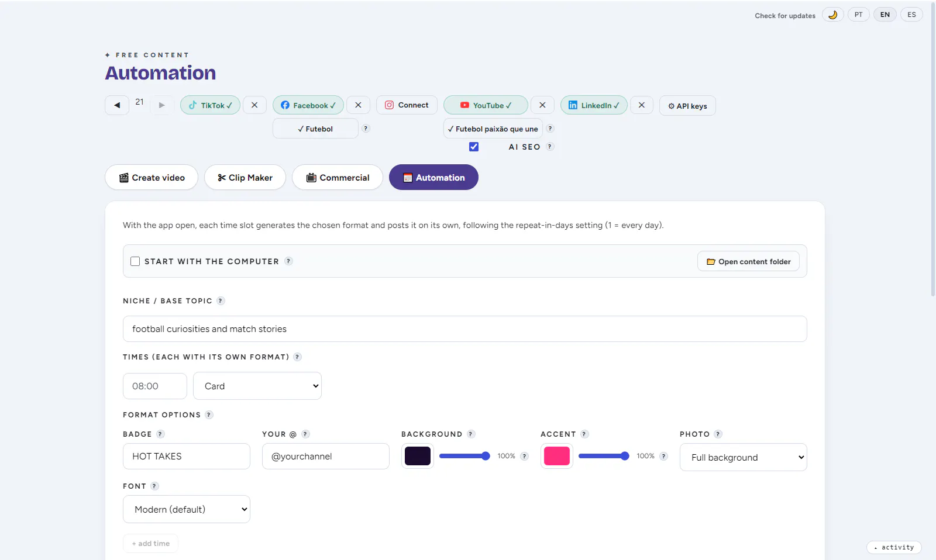
Task: Open the Full background photo dropdown
Action: pos(743,457)
